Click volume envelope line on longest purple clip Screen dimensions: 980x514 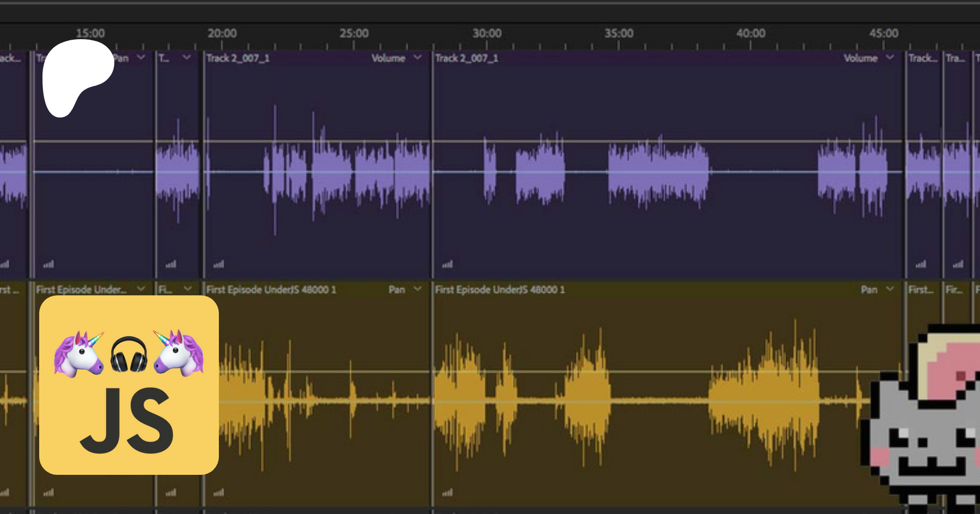762,141
